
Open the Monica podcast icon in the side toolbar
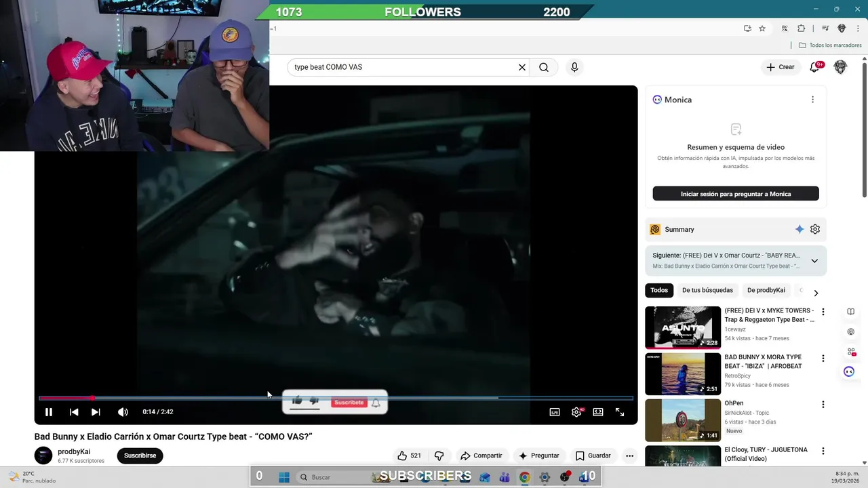tap(850, 332)
